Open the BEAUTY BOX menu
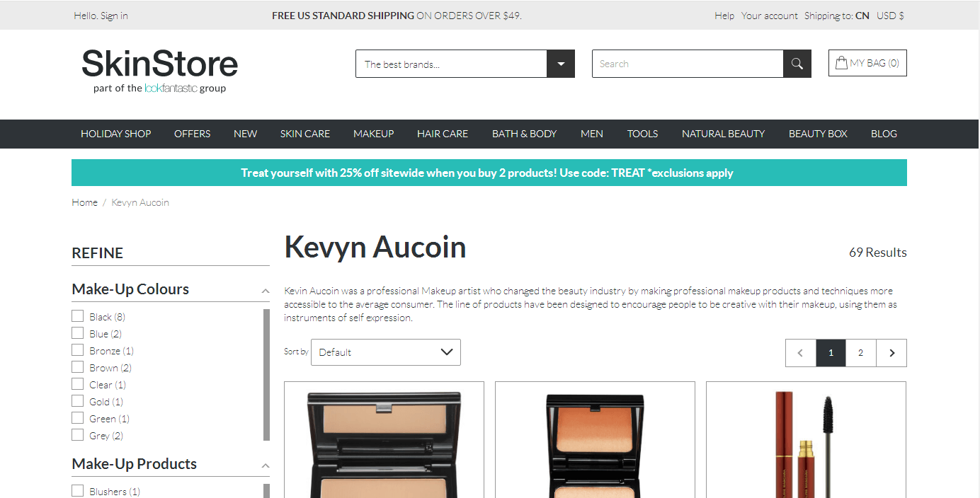 (x=818, y=134)
